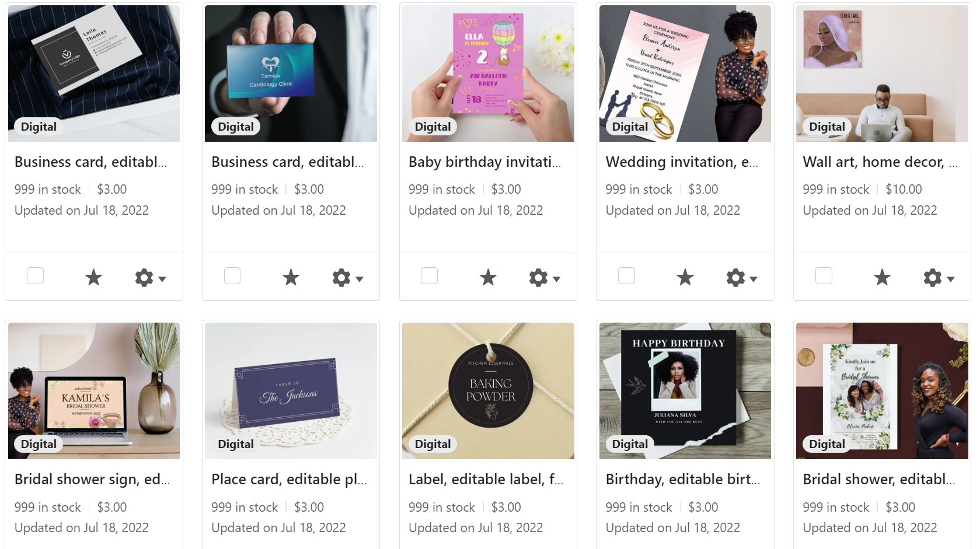The width and height of the screenshot is (980, 549).
Task: Check the Bridal shower sign listing checkbox
Action: coord(35,547)
